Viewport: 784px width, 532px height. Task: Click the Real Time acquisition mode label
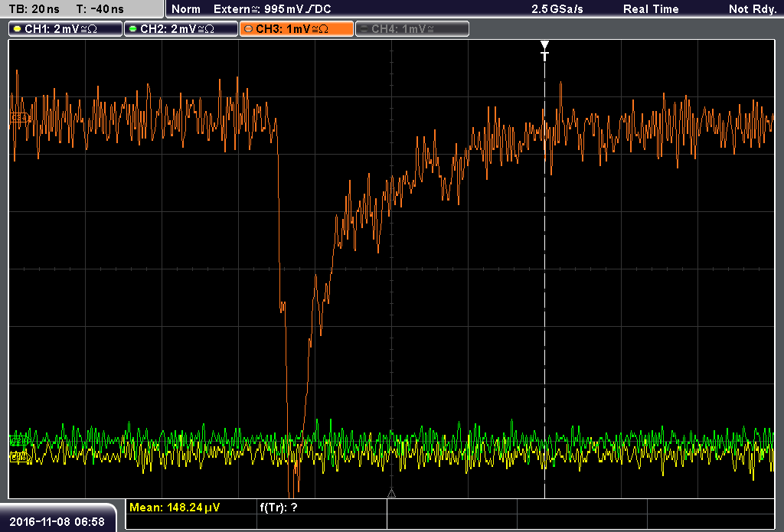[651, 9]
